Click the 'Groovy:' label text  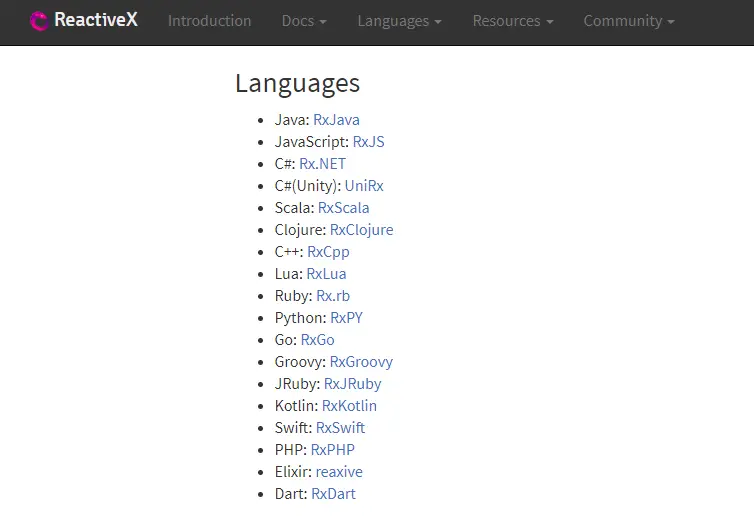pyautogui.click(x=300, y=362)
